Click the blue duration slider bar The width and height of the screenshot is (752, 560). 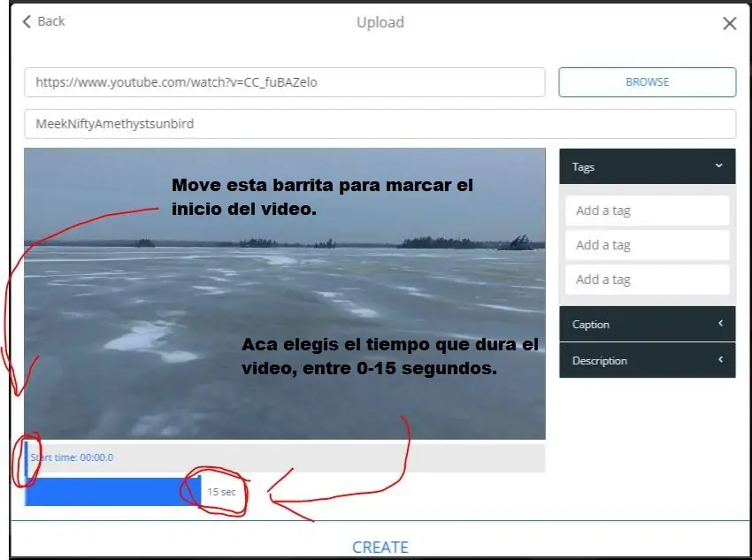coord(112,492)
